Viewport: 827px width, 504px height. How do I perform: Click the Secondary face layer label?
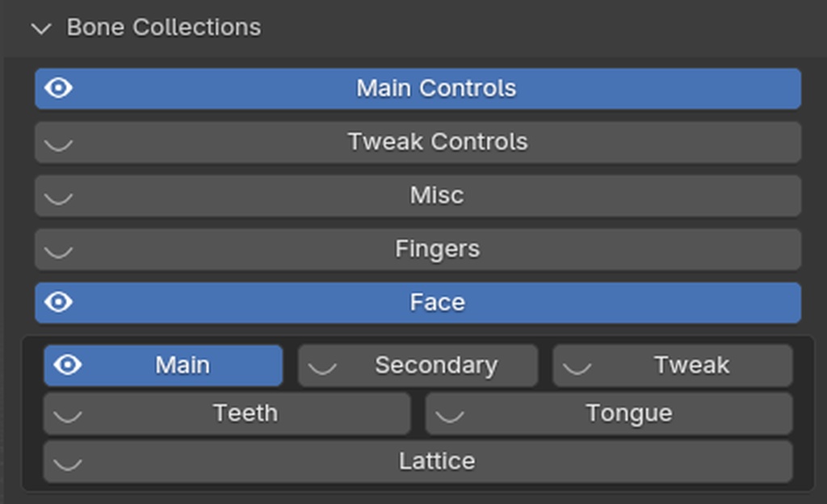coord(435,365)
